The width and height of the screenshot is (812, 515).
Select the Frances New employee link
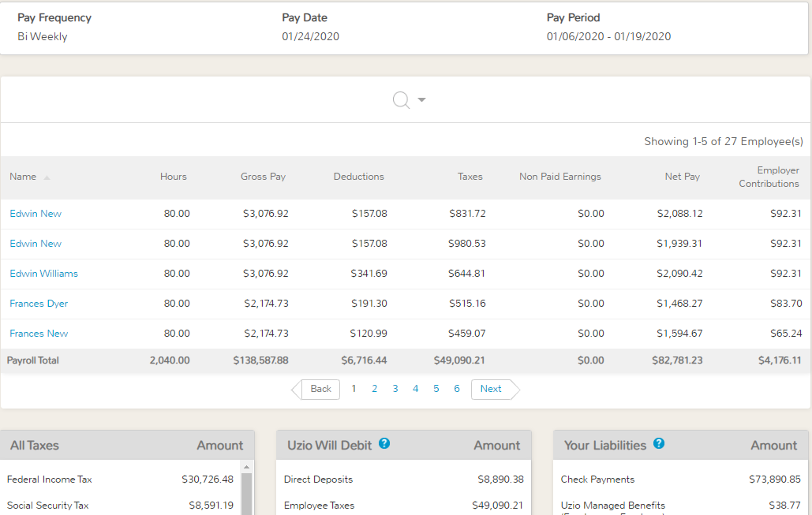tap(39, 334)
